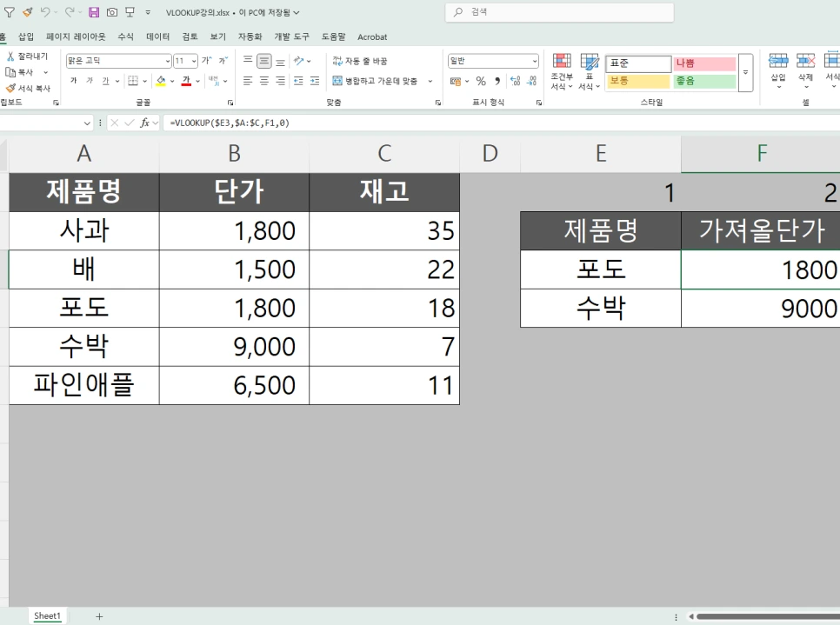Click the increase indent icon
The height and width of the screenshot is (625, 840).
tap(315, 80)
